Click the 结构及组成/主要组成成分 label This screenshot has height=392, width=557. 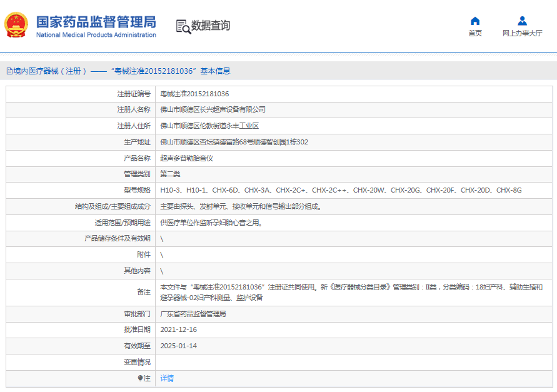[113, 206]
